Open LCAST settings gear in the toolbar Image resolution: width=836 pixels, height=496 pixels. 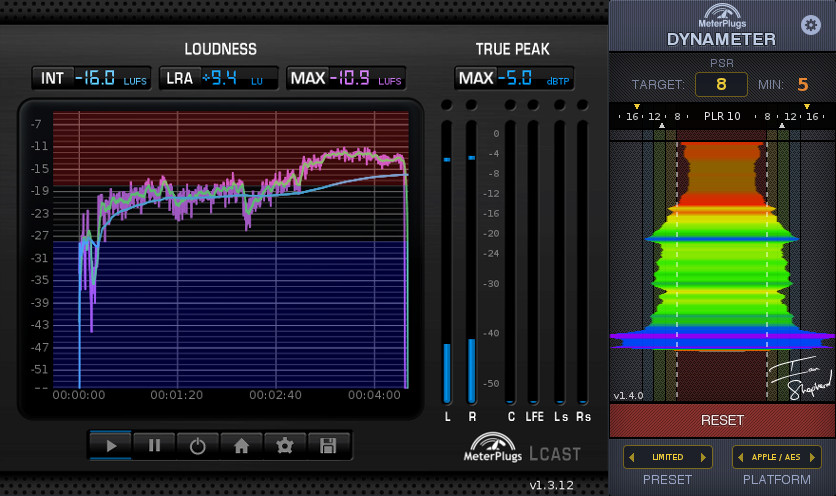pyautogui.click(x=285, y=445)
